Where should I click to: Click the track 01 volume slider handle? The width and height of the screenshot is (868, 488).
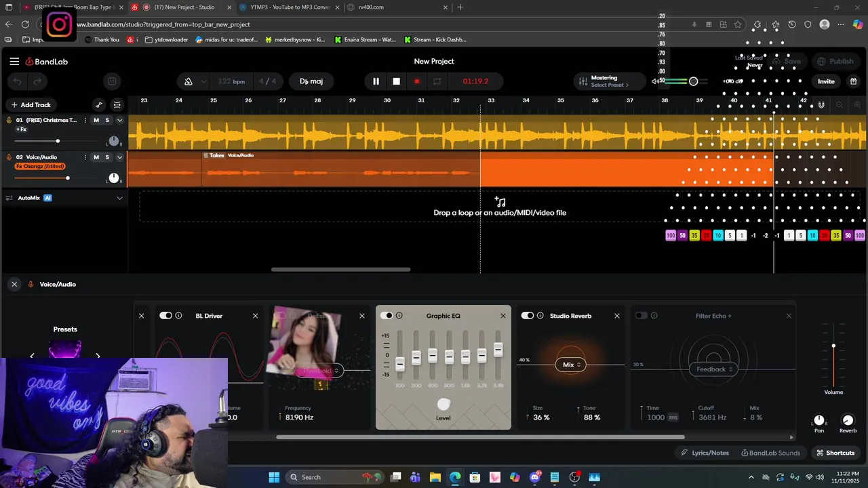(x=58, y=141)
